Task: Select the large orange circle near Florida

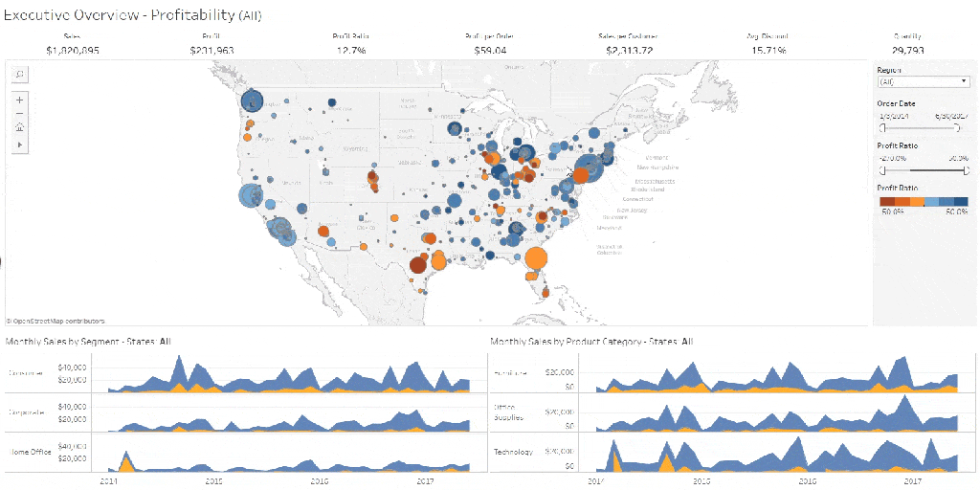Action: [x=536, y=257]
